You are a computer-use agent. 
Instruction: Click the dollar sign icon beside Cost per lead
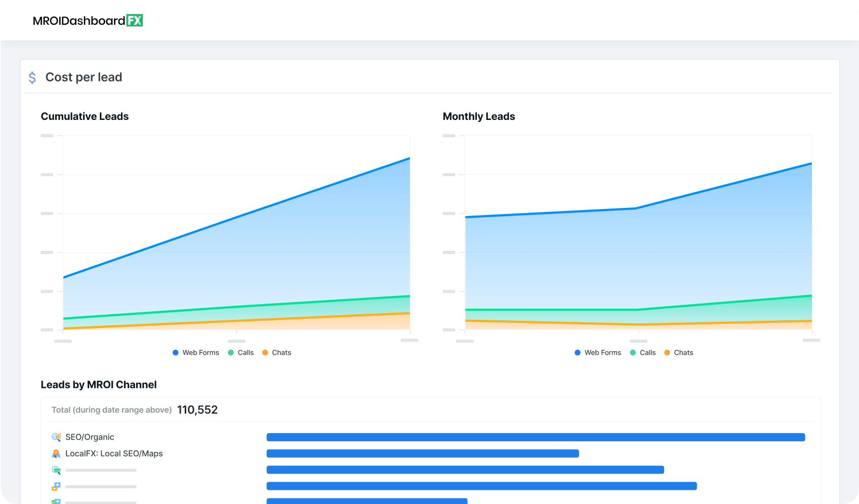tap(32, 77)
